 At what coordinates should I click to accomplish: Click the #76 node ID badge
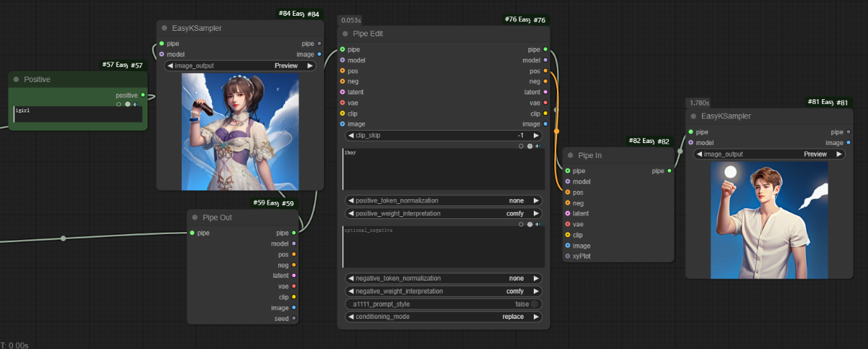point(526,20)
